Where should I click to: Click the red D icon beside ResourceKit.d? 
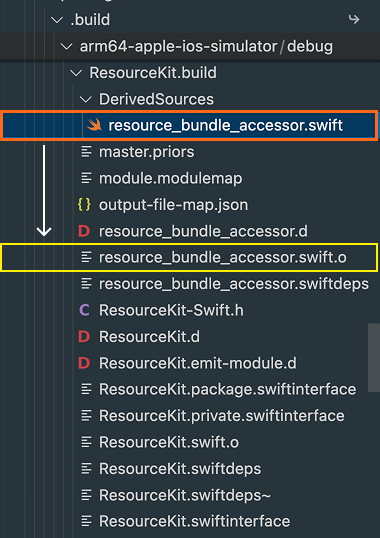84,337
